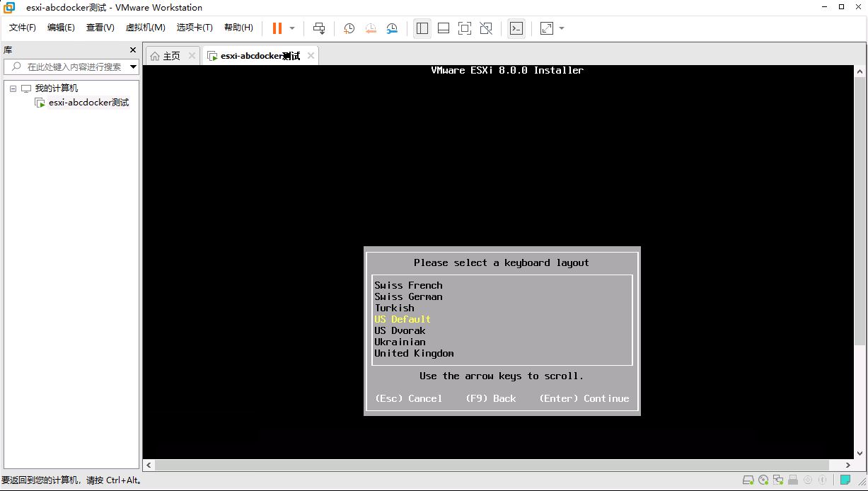The image size is (868, 491).
Task: Open the 文件(F) menu
Action: click(x=23, y=28)
